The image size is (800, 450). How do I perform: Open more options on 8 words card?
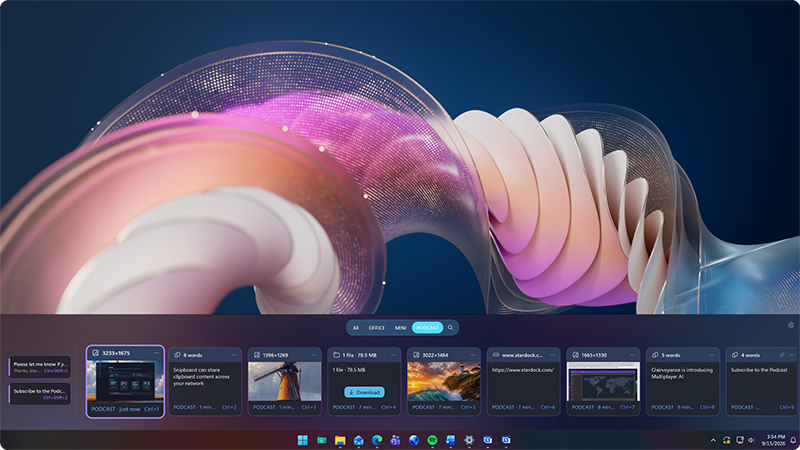pyautogui.click(x=234, y=355)
